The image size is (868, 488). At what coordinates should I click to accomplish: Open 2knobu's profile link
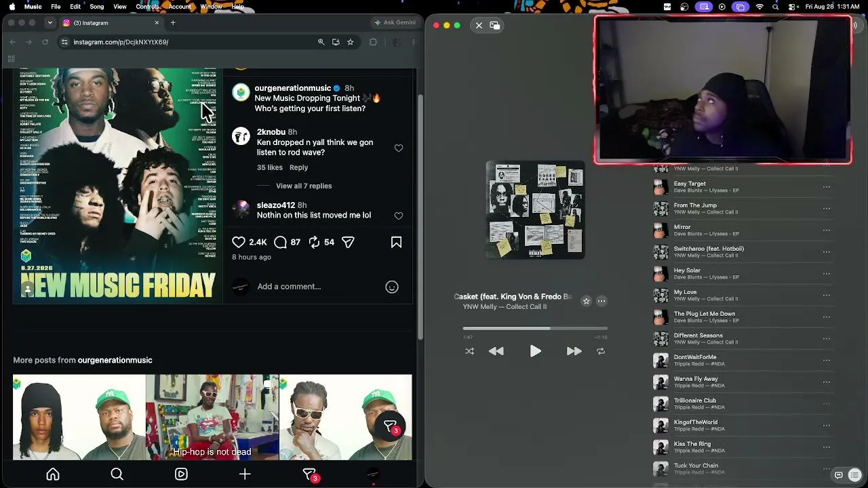tap(271, 132)
